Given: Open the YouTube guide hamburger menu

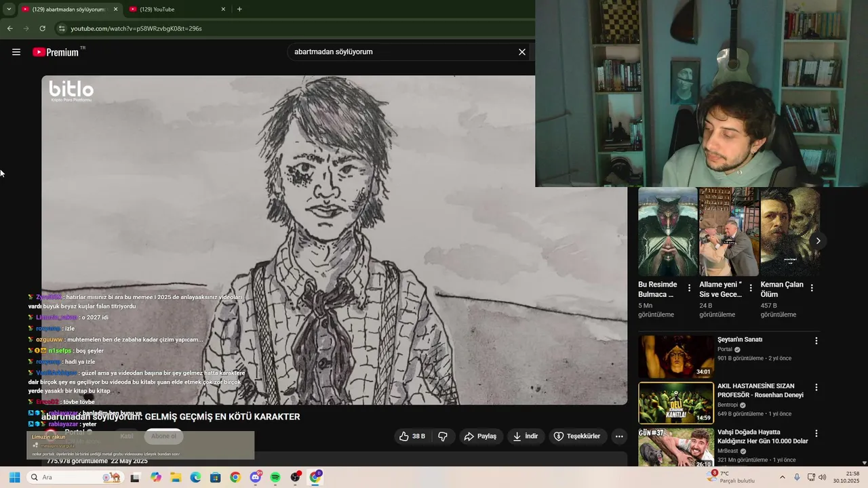Looking at the screenshot, I should pos(16,52).
